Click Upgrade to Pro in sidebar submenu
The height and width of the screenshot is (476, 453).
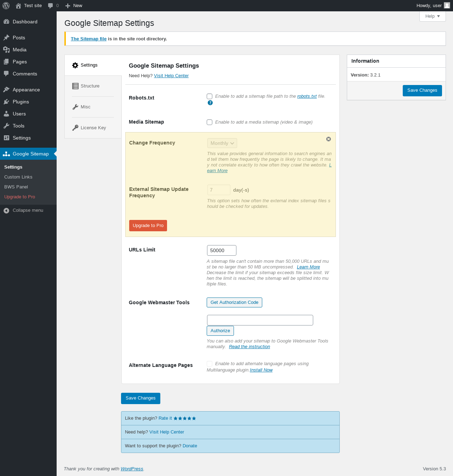(x=20, y=197)
